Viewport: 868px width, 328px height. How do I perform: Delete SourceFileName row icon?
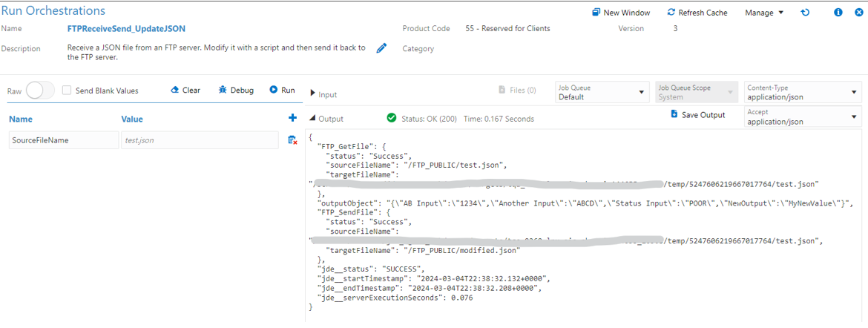(x=293, y=141)
